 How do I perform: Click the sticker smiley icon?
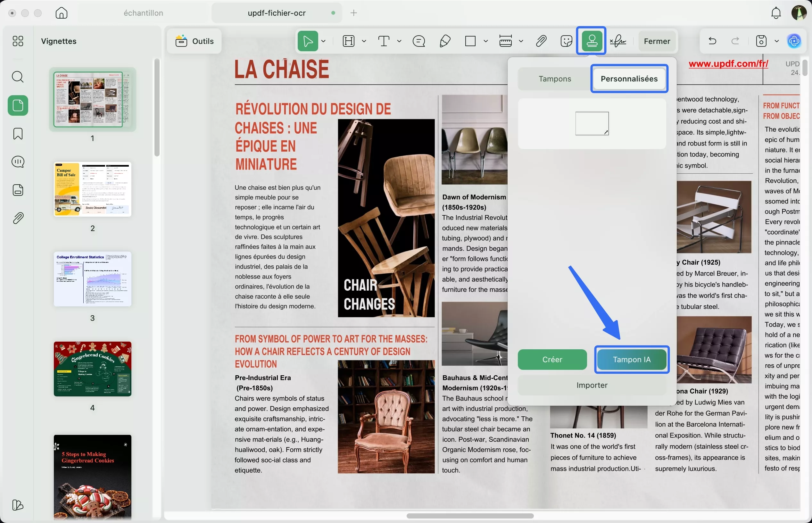pos(566,41)
